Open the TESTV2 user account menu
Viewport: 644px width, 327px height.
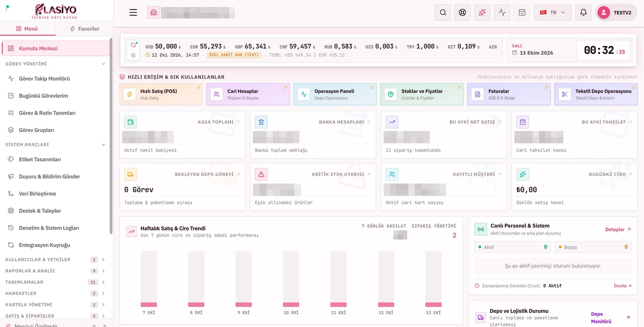616,12
